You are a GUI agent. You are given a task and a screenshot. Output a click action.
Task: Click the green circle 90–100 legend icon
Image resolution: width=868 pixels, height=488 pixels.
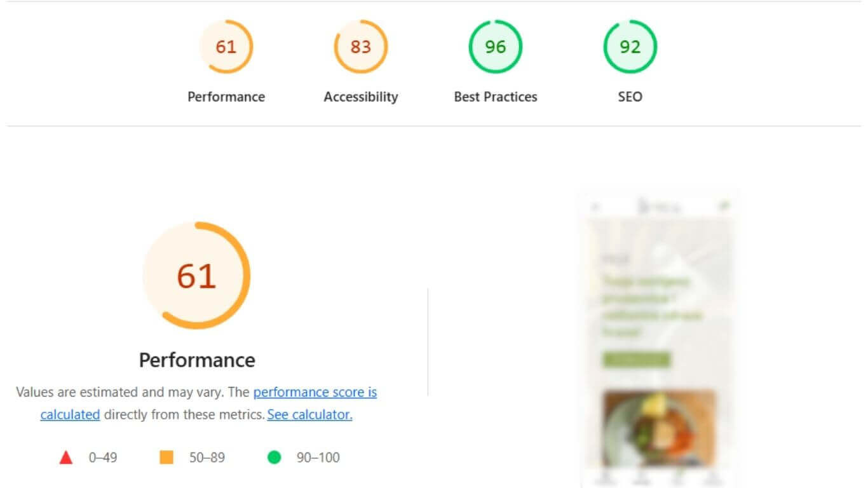click(x=273, y=457)
